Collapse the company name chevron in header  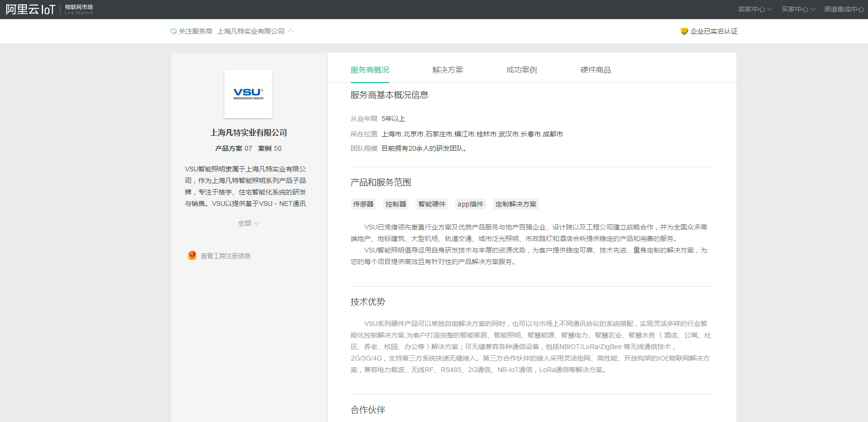point(290,31)
